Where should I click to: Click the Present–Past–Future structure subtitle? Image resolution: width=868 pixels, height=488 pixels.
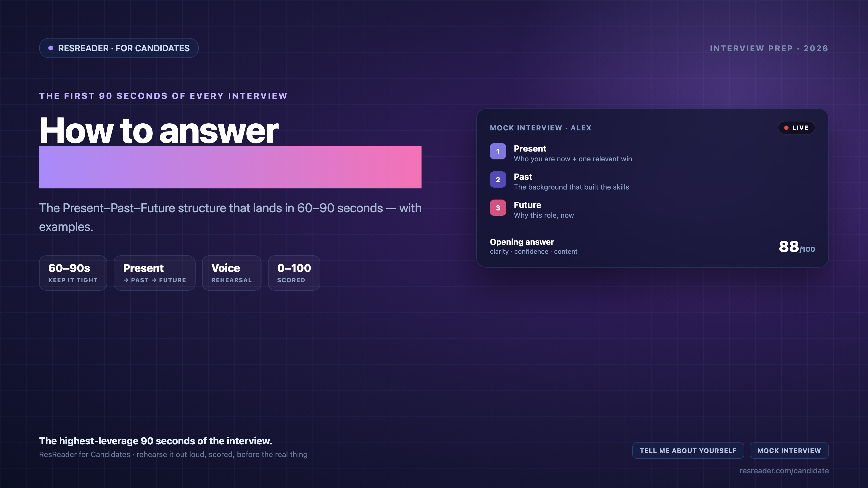tap(230, 217)
